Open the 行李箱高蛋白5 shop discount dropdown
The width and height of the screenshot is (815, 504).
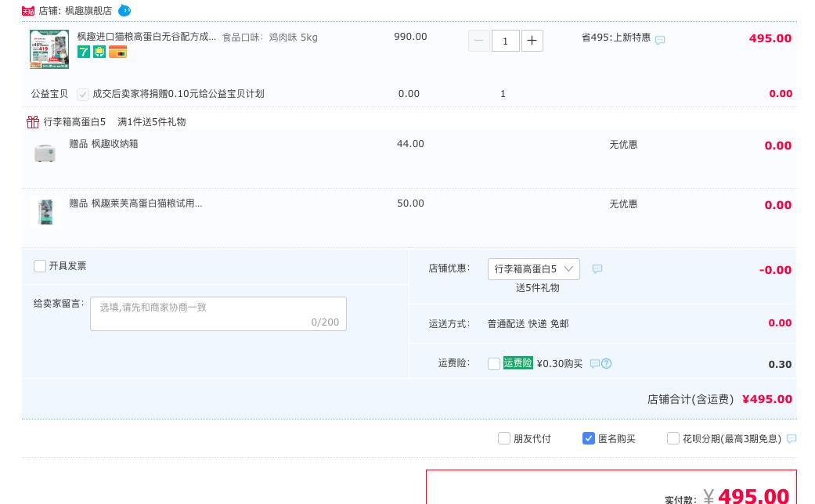[534, 269]
